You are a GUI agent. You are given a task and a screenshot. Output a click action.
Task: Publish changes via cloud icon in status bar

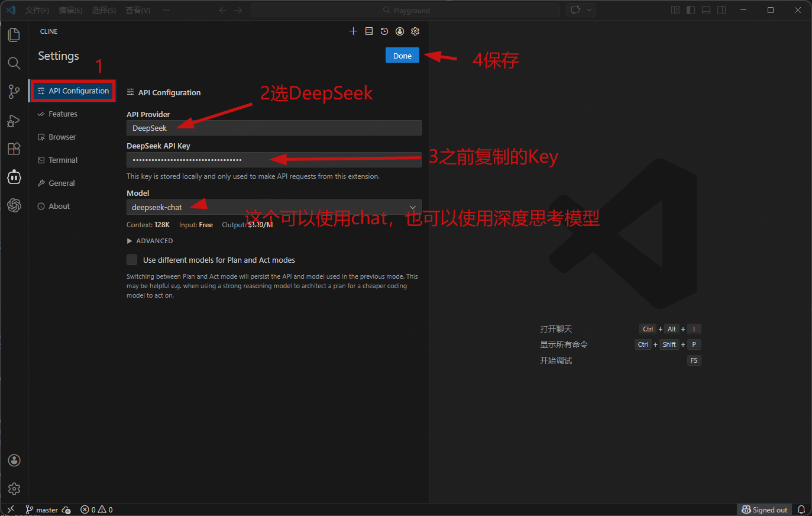(66, 510)
